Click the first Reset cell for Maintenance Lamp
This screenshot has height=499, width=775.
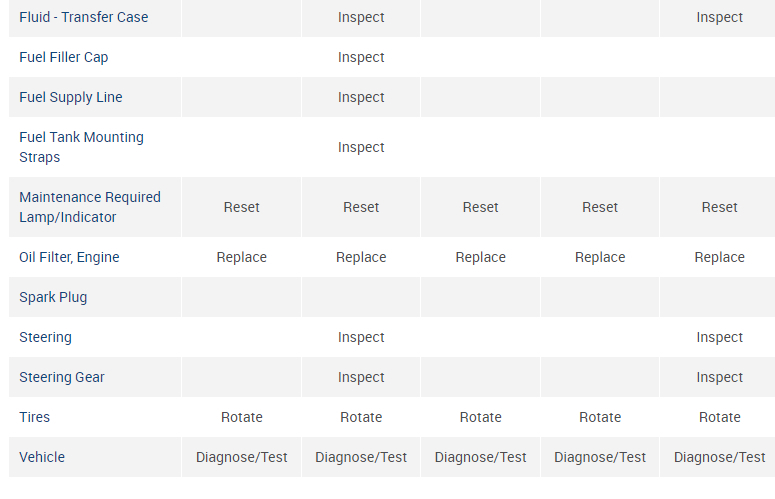[242, 207]
